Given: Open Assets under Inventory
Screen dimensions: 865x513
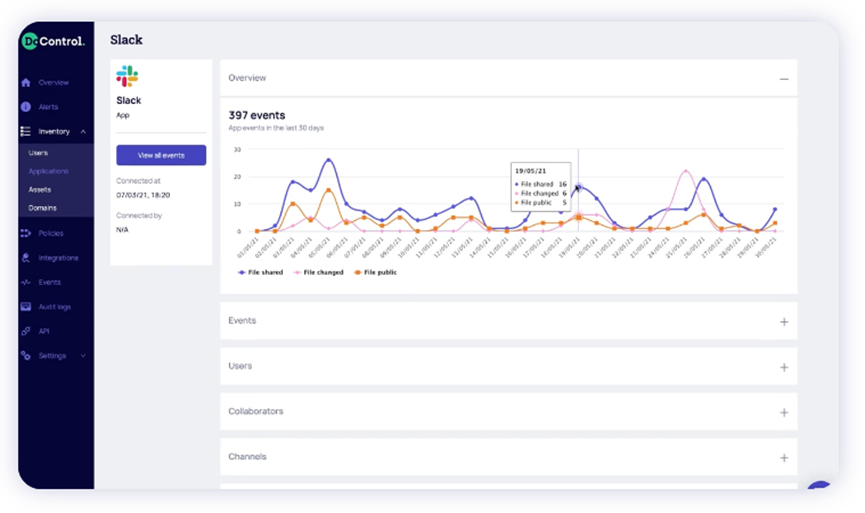Looking at the screenshot, I should point(40,190).
